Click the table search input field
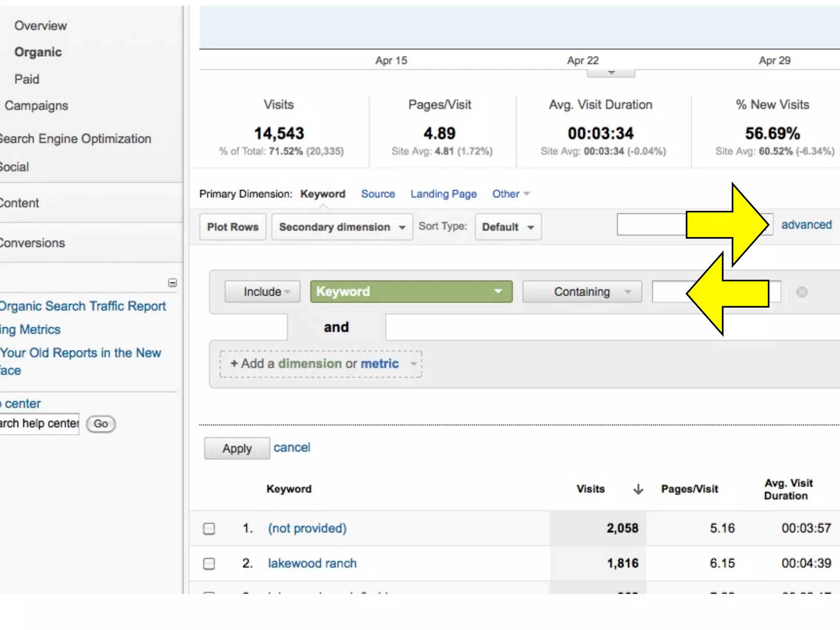Screen dimensions: 840x630 [x=651, y=225]
